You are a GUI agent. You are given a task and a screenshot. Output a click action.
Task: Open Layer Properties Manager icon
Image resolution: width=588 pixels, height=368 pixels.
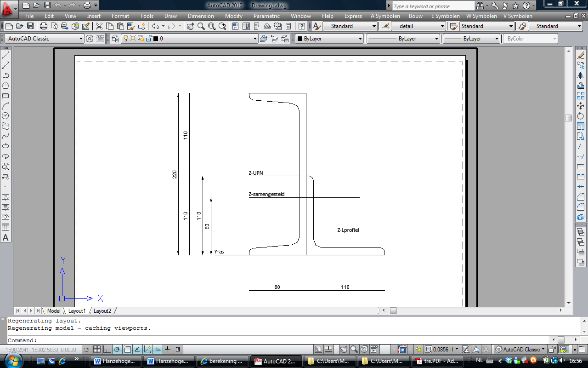pyautogui.click(x=115, y=39)
